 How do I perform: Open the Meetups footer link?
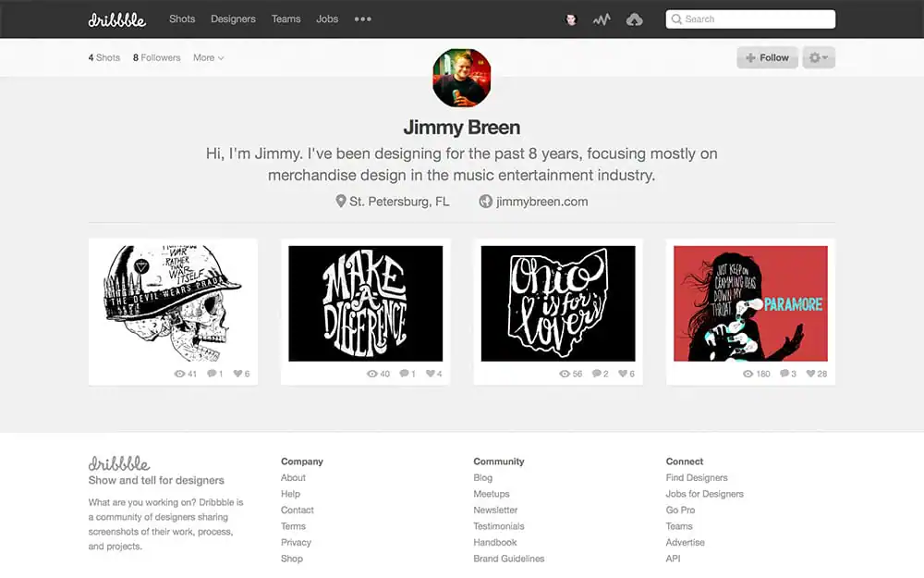click(492, 494)
